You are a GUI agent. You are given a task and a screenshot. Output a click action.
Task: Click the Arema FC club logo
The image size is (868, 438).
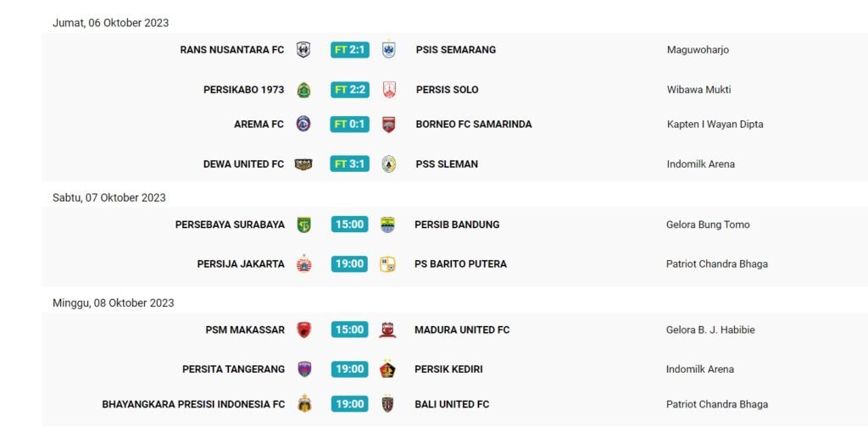(303, 125)
